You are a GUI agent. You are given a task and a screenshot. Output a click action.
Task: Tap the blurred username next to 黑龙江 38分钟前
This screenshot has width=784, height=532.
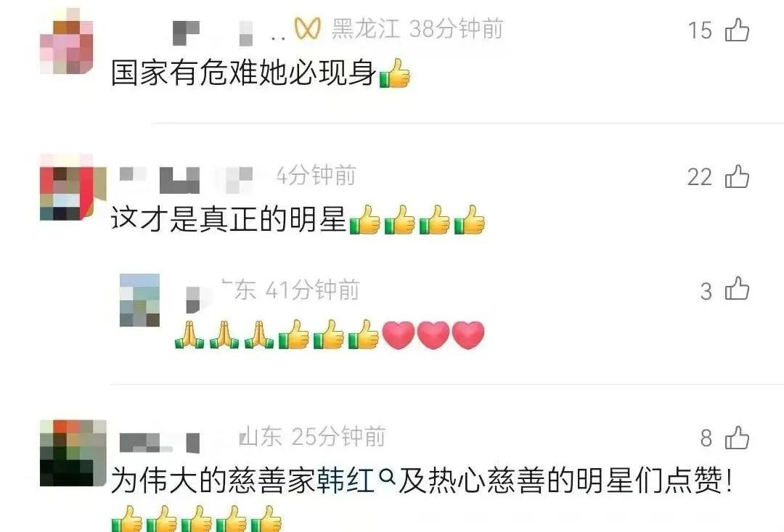click(x=227, y=32)
